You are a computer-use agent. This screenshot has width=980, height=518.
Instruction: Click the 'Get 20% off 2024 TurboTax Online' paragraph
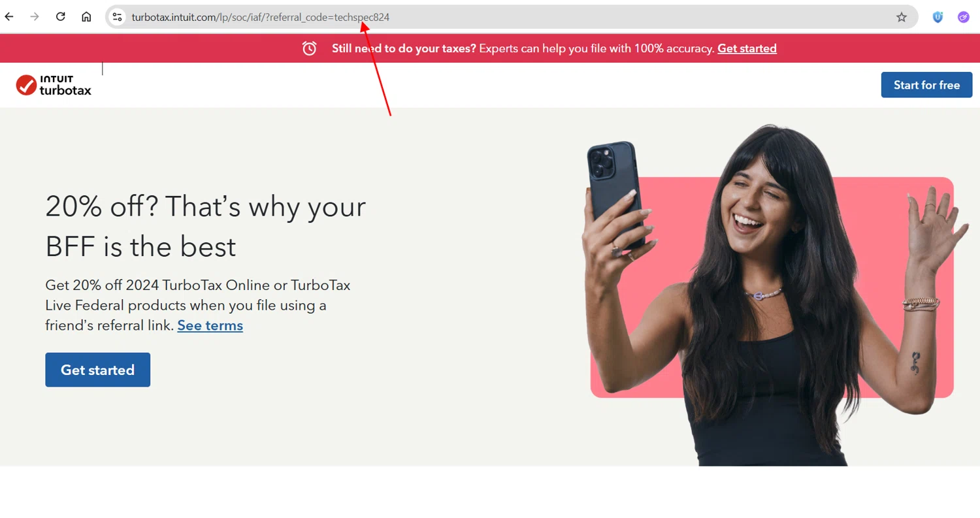[198, 305]
